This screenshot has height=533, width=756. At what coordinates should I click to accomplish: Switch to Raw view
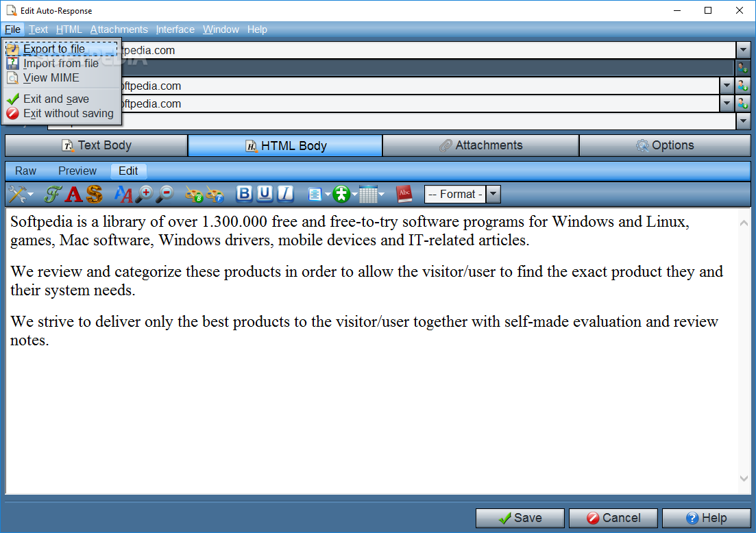25,171
